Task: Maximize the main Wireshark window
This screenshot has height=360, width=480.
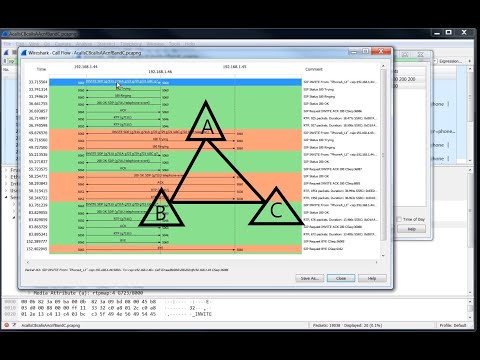Action: point(449,32)
